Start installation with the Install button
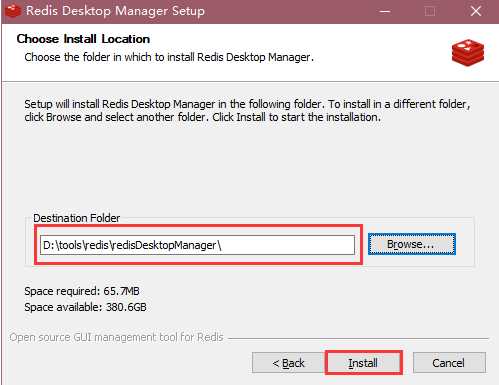This screenshot has height=385, width=499. 363,363
